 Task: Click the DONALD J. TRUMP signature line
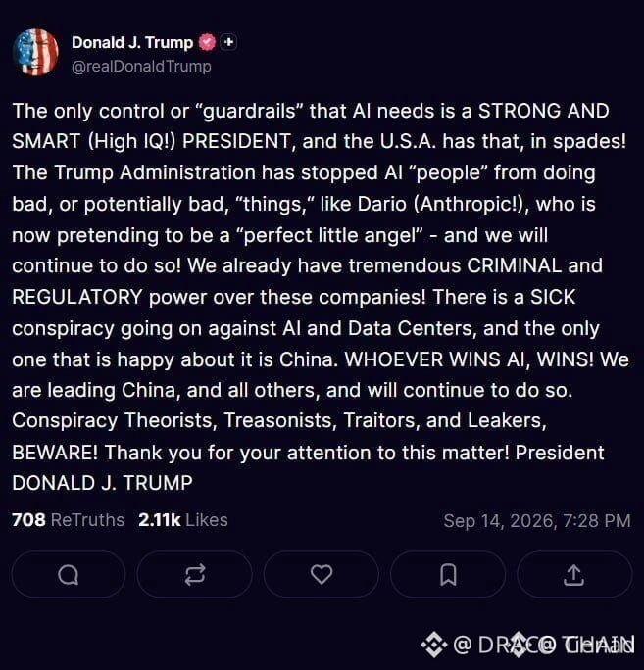[102, 483]
